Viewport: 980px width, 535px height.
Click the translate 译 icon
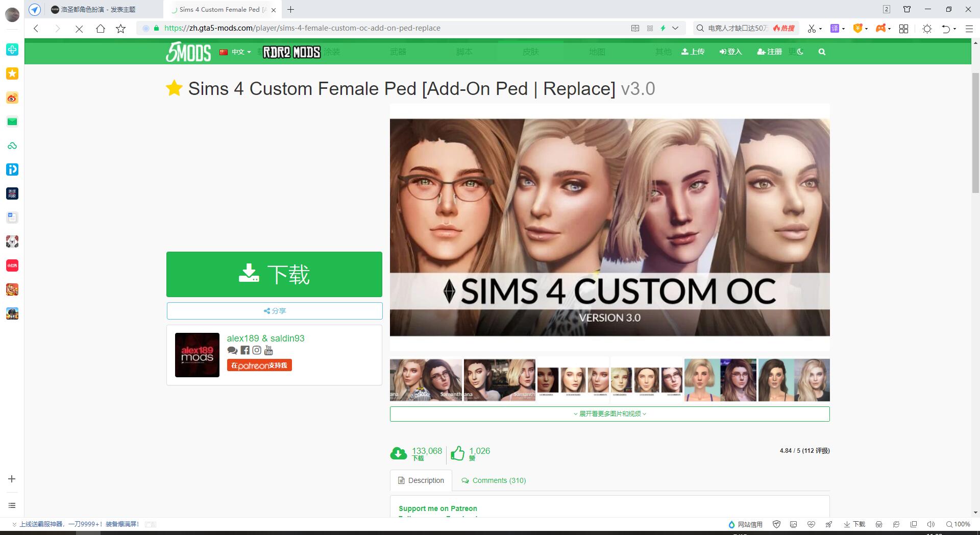[x=835, y=29]
